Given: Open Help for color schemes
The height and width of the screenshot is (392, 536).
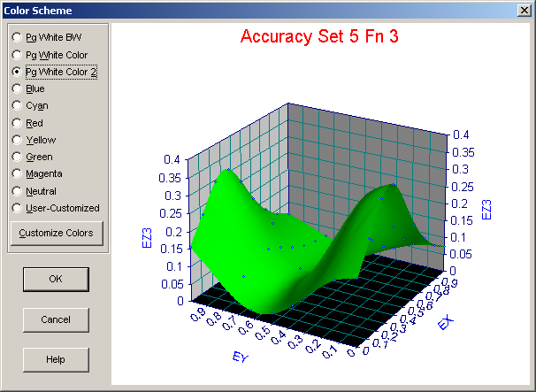Looking at the screenshot, I should click(x=56, y=359).
